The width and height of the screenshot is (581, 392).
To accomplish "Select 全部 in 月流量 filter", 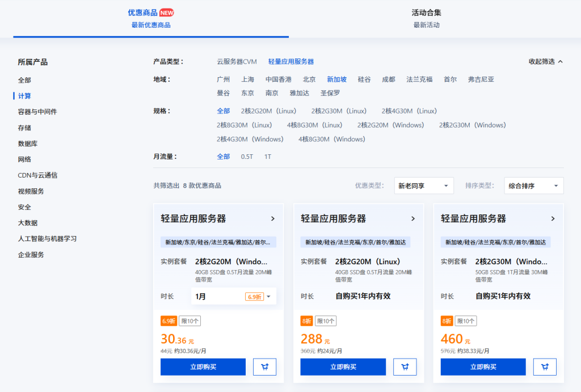I will click(224, 157).
